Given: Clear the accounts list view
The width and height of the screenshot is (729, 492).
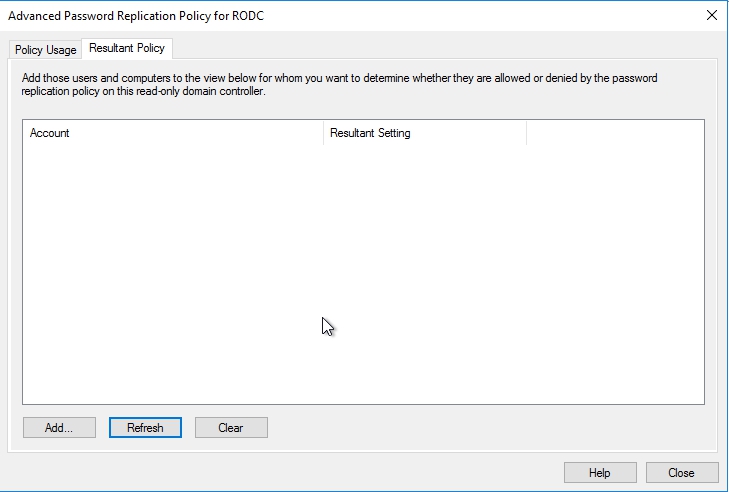Looking at the screenshot, I should tap(231, 428).
